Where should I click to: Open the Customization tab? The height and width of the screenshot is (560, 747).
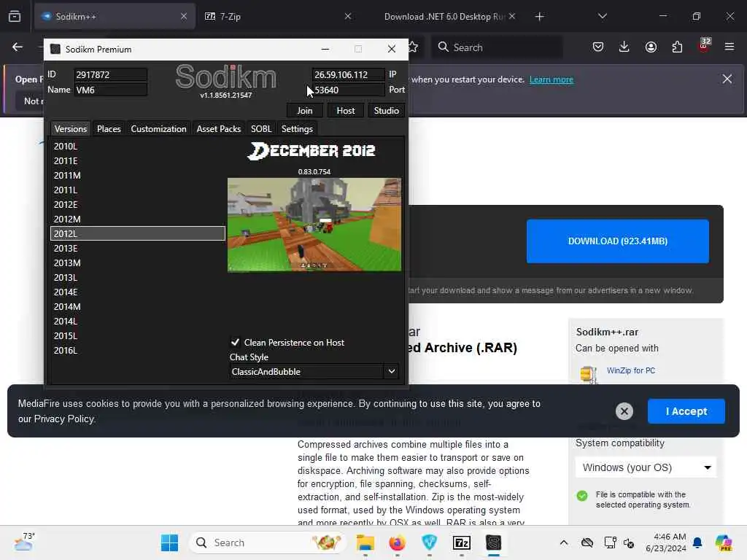click(158, 128)
